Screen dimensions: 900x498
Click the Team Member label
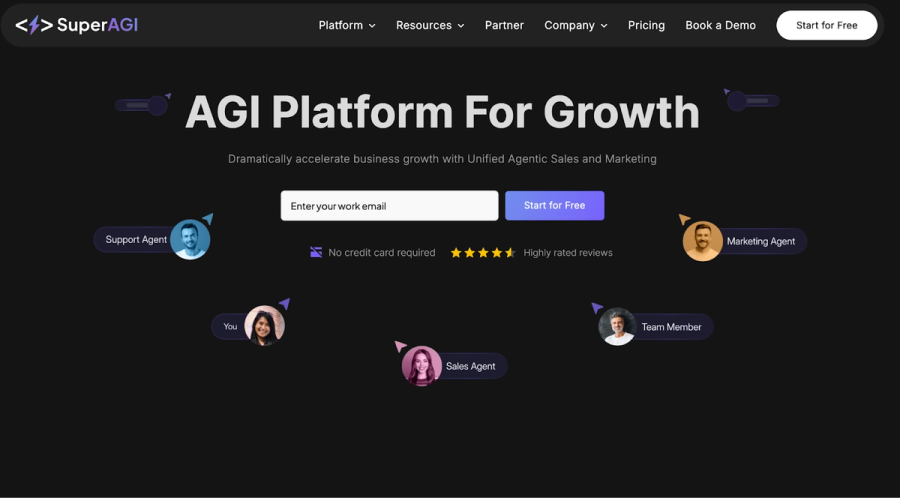click(x=671, y=327)
